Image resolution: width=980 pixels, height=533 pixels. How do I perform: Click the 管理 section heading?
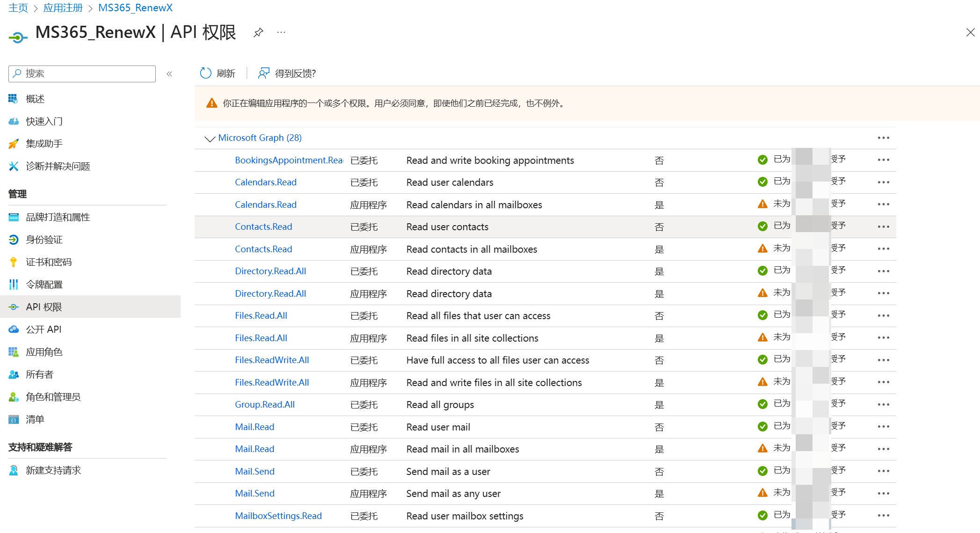tap(18, 194)
